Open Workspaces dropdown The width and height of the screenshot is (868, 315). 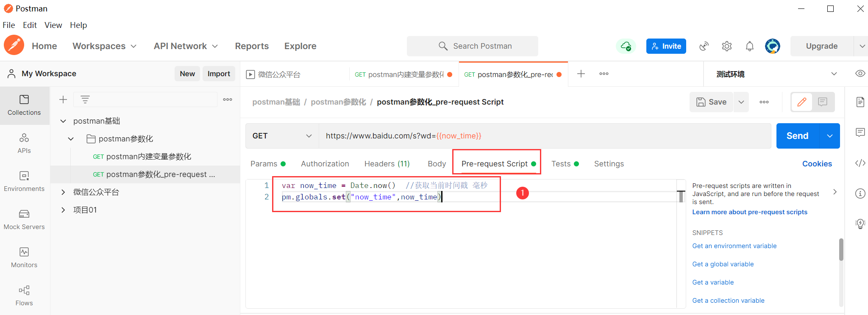pyautogui.click(x=104, y=46)
